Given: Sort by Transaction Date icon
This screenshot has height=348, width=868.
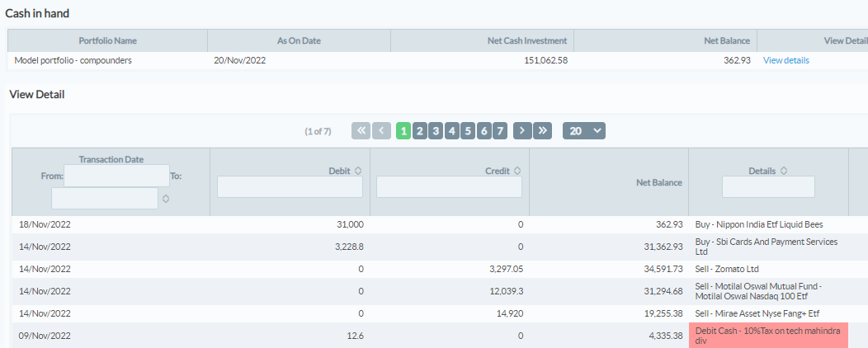Looking at the screenshot, I should (x=166, y=199).
